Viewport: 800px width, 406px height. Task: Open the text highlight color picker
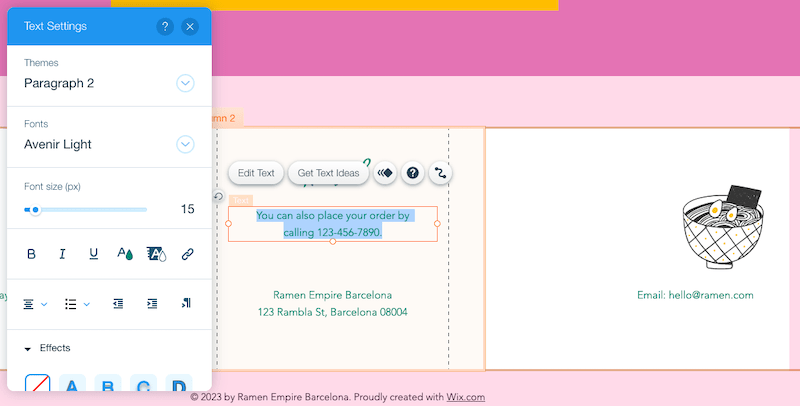point(156,254)
